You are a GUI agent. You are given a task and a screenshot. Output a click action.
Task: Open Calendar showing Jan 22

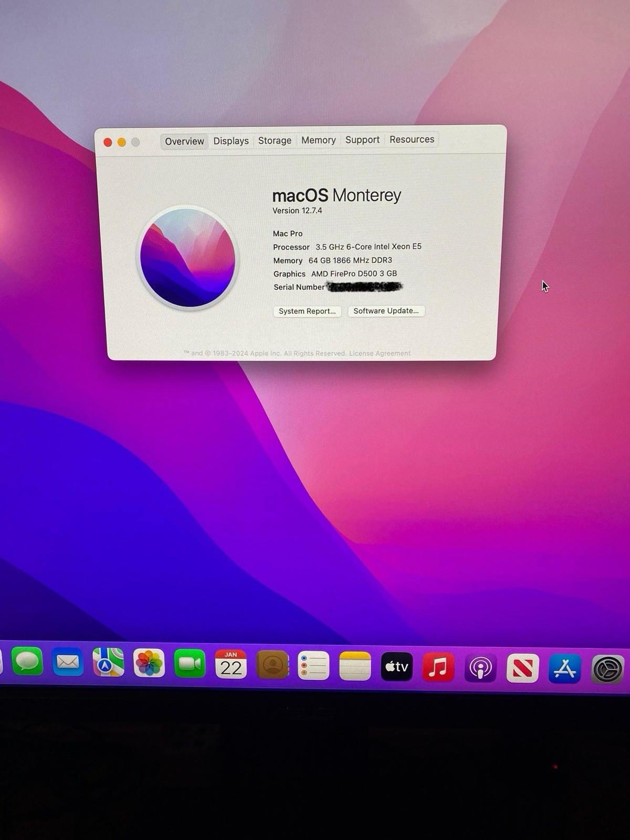tap(231, 664)
